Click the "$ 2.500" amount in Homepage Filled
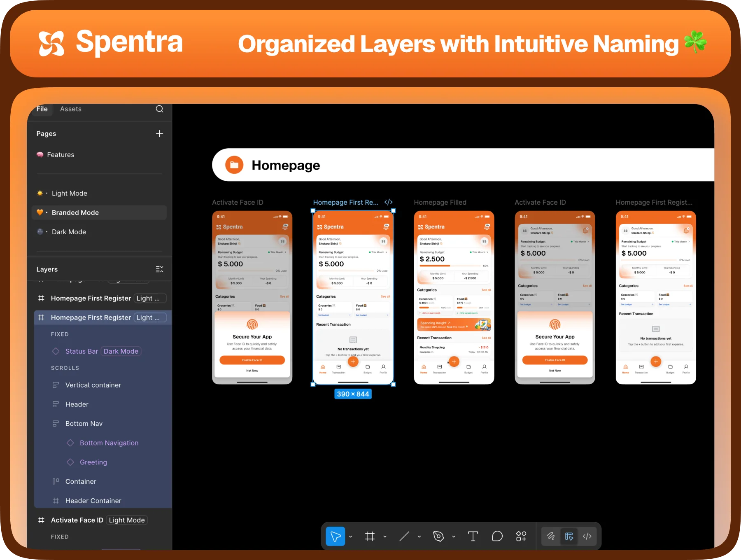Image resolution: width=741 pixels, height=560 pixels. [432, 259]
